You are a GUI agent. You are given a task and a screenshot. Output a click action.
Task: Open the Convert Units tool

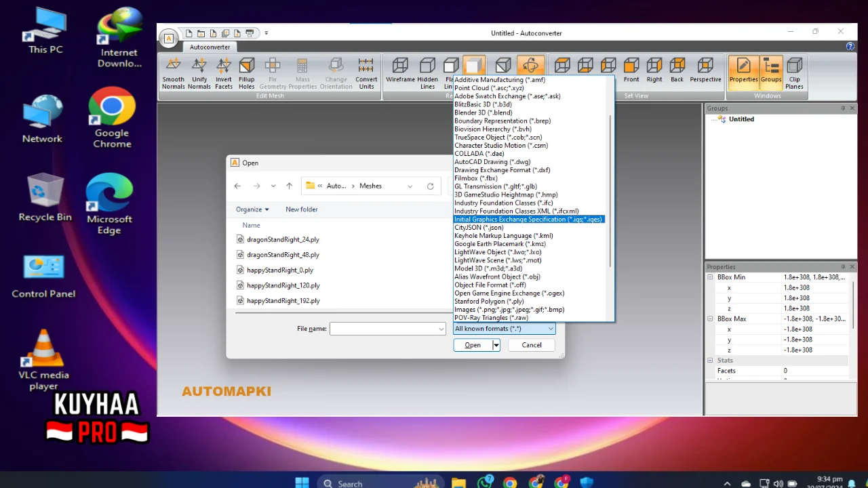pyautogui.click(x=366, y=73)
